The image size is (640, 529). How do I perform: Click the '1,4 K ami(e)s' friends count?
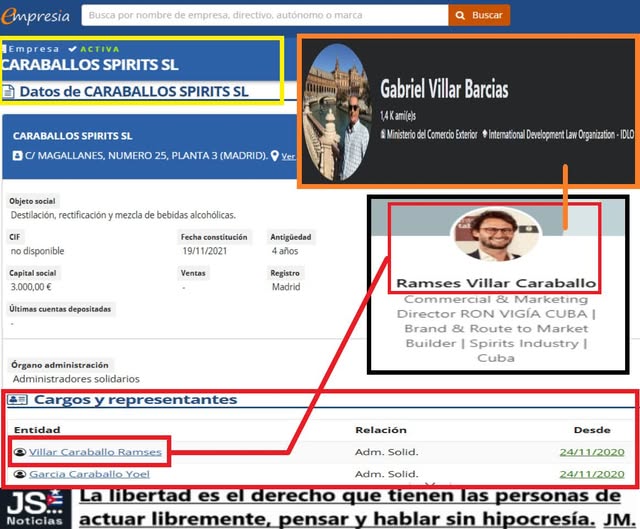pos(398,116)
